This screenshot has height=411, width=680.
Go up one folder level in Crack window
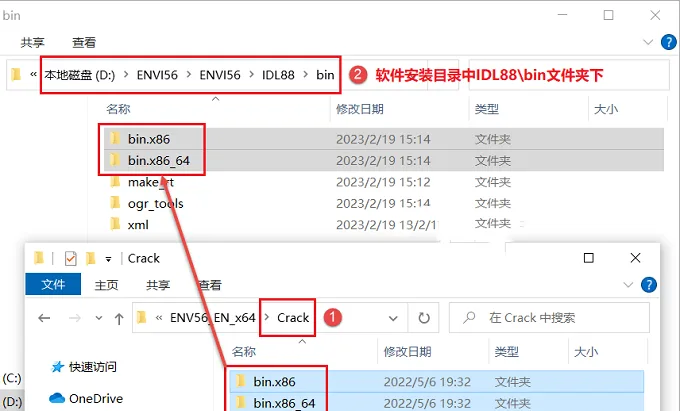[119, 319]
